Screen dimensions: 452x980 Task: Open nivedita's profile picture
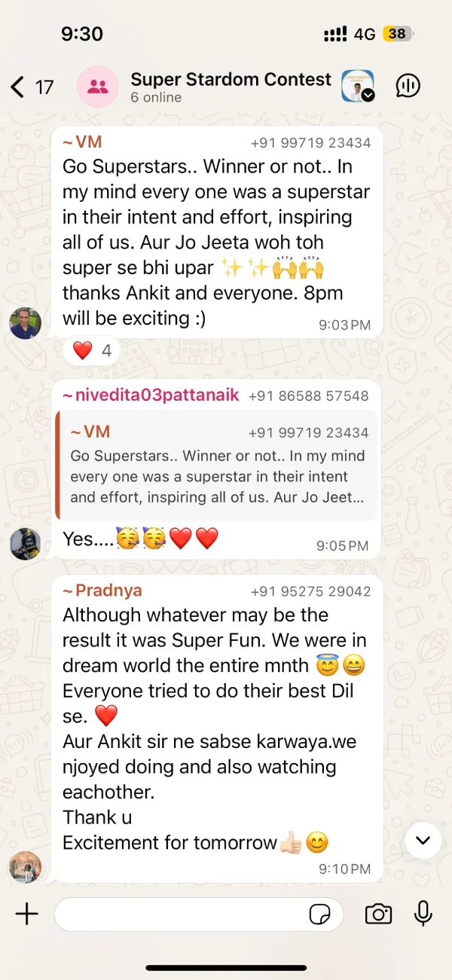[25, 543]
